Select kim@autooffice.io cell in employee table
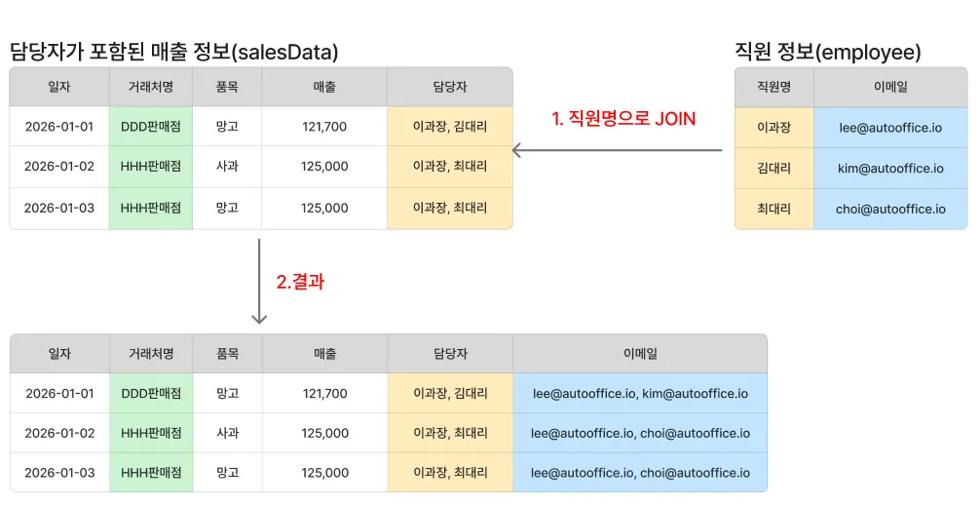This screenshot has height=506, width=980. pyautogui.click(x=890, y=168)
